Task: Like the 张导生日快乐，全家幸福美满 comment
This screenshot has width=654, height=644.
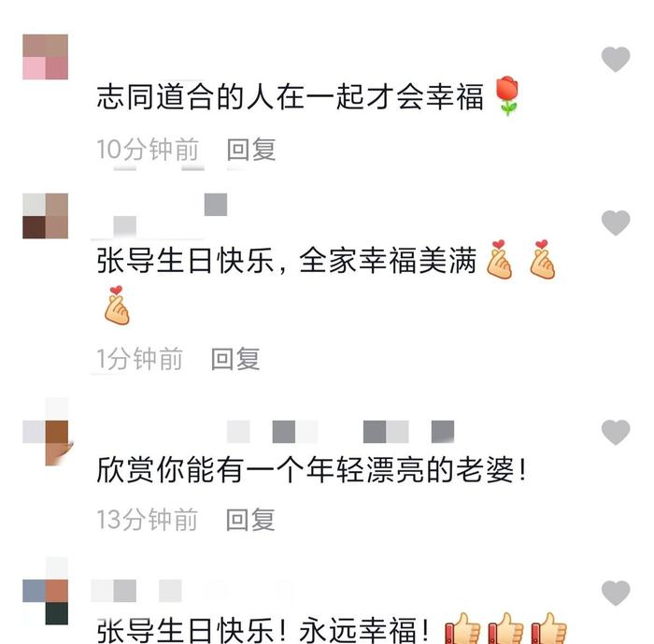Action: click(x=615, y=222)
